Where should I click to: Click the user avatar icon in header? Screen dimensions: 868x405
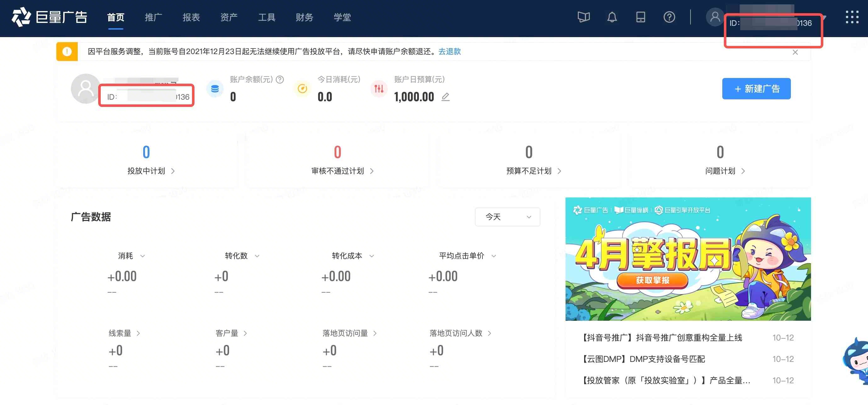[715, 17]
